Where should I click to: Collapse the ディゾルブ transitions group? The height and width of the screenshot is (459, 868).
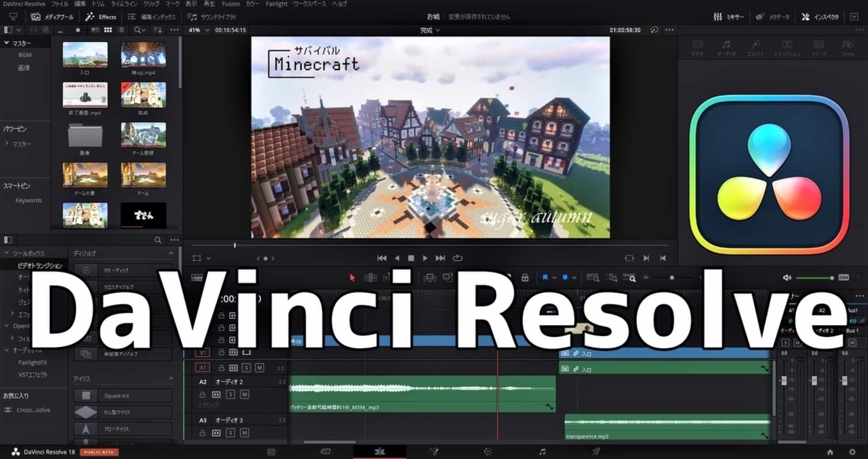tap(171, 254)
